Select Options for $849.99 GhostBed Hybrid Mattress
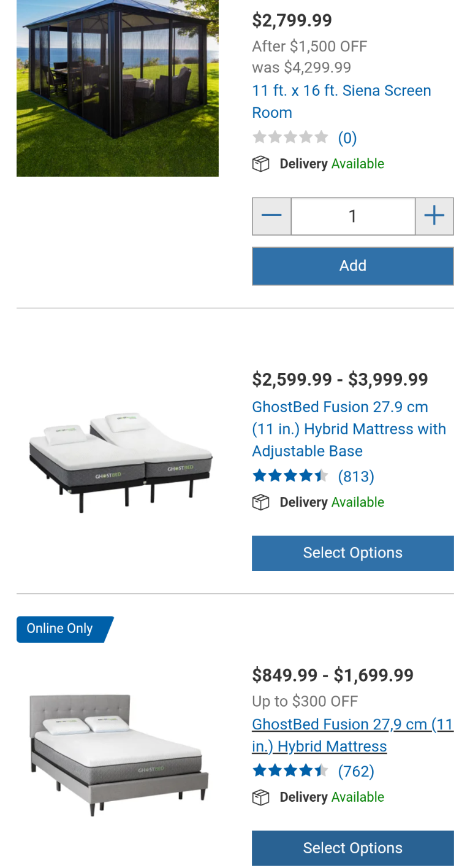 point(352,848)
